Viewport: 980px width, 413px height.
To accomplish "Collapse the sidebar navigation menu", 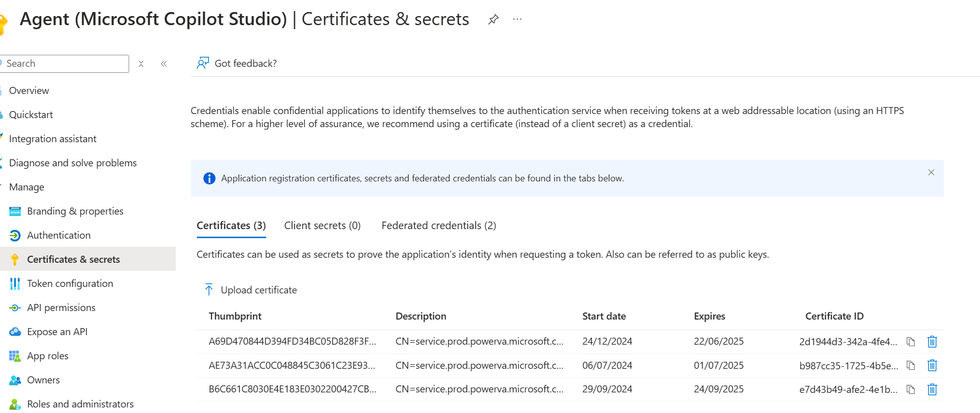I will [x=164, y=64].
